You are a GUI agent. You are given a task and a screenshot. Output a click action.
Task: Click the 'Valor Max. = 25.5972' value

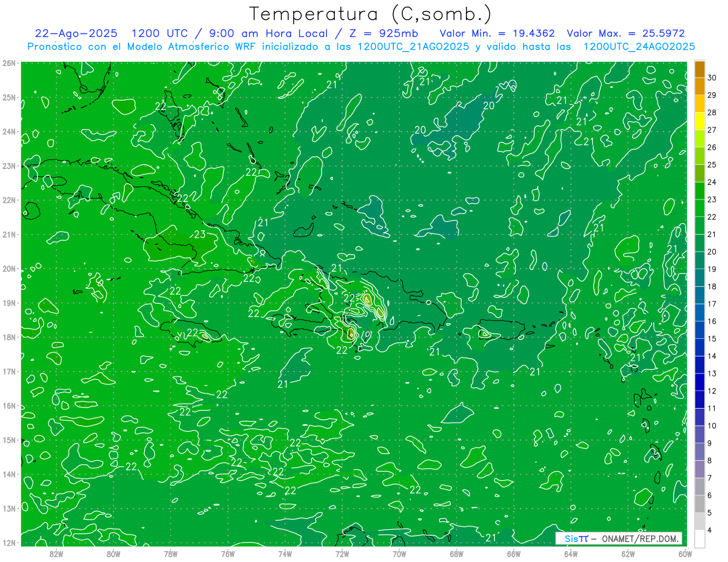(x=625, y=33)
